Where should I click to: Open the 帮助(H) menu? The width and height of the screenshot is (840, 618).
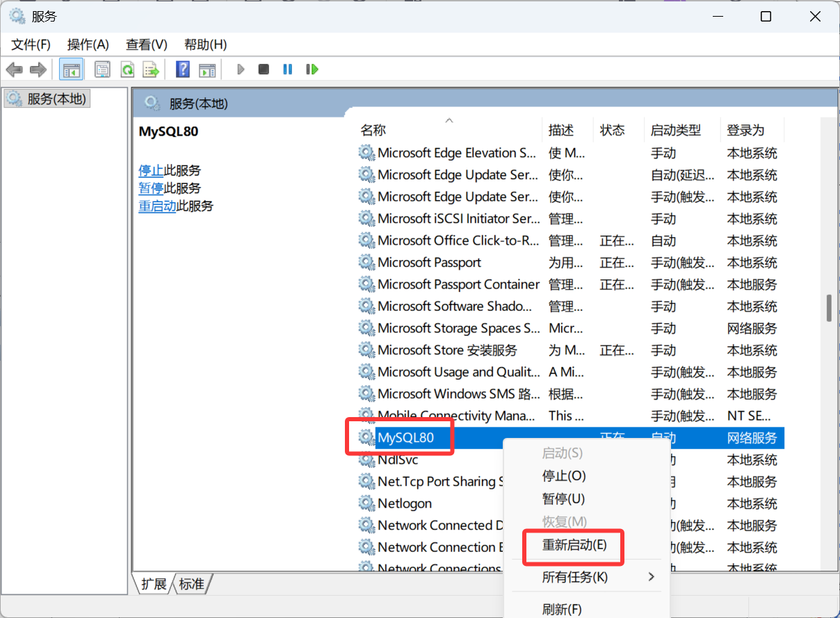click(x=206, y=44)
